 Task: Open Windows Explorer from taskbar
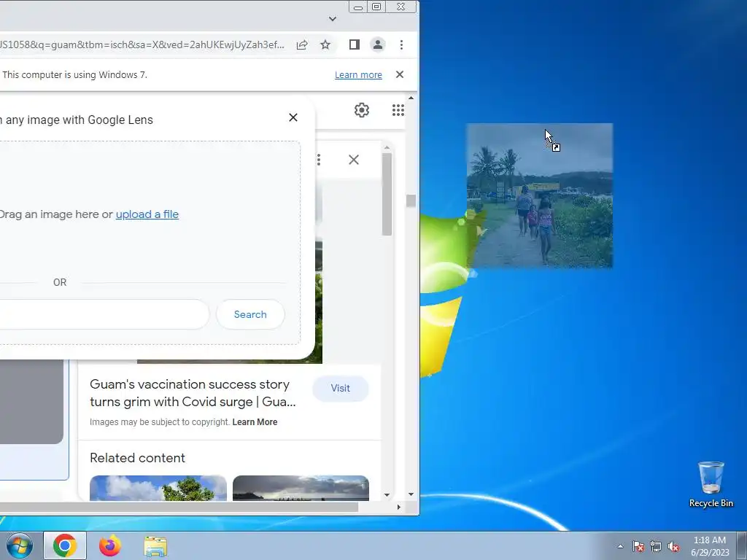(155, 545)
